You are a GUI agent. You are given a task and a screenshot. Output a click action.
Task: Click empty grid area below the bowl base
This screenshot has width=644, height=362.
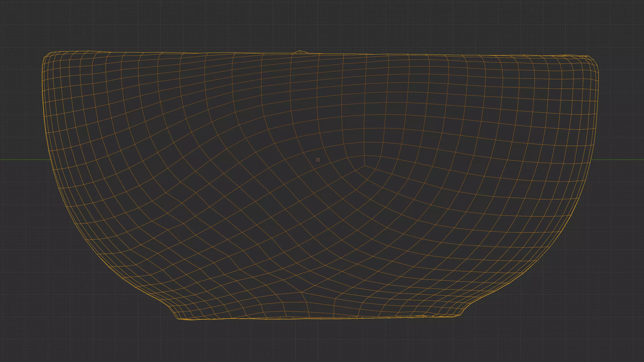point(322,342)
